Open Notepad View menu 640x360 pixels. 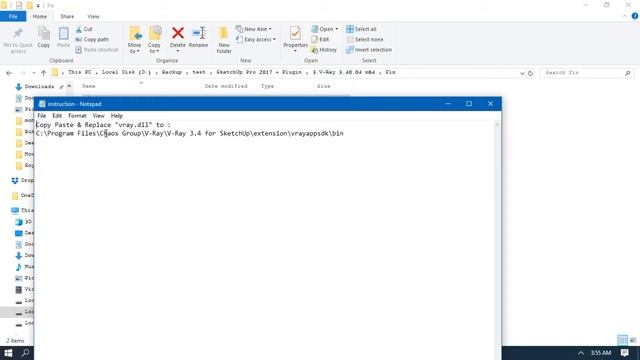pos(98,116)
